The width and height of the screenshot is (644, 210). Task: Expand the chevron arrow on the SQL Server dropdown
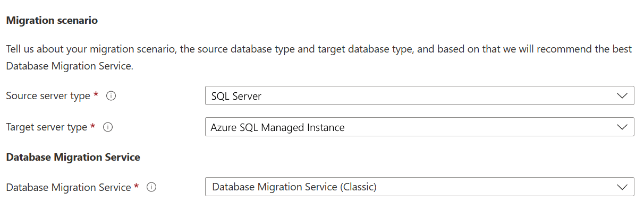[x=622, y=96]
